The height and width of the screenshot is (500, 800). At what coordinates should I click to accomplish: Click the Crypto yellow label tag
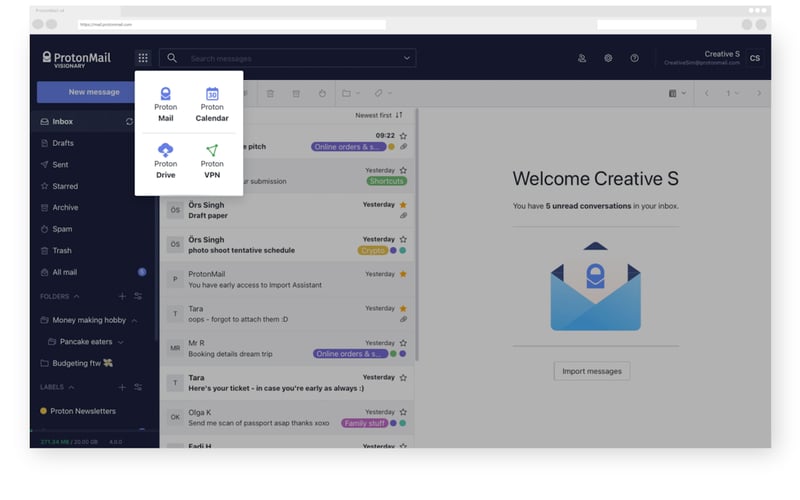click(x=372, y=251)
